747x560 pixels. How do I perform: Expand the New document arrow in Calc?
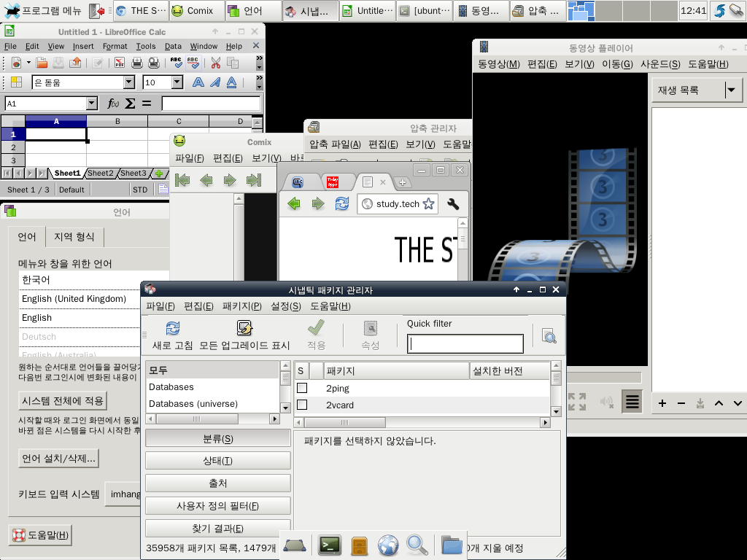28,63
